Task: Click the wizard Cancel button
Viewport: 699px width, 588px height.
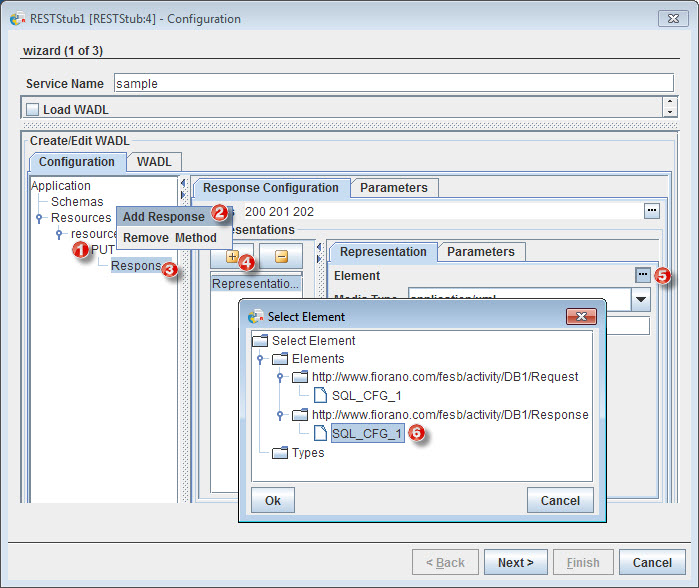Action: pos(652,563)
